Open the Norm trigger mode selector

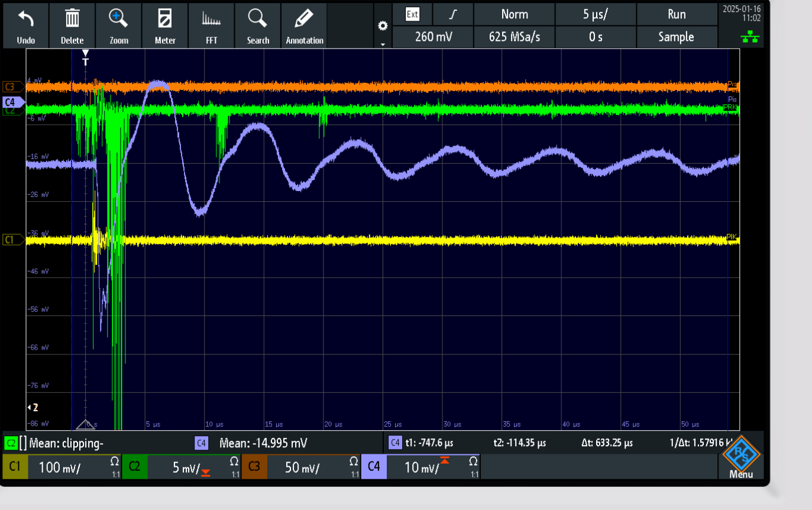click(x=514, y=14)
